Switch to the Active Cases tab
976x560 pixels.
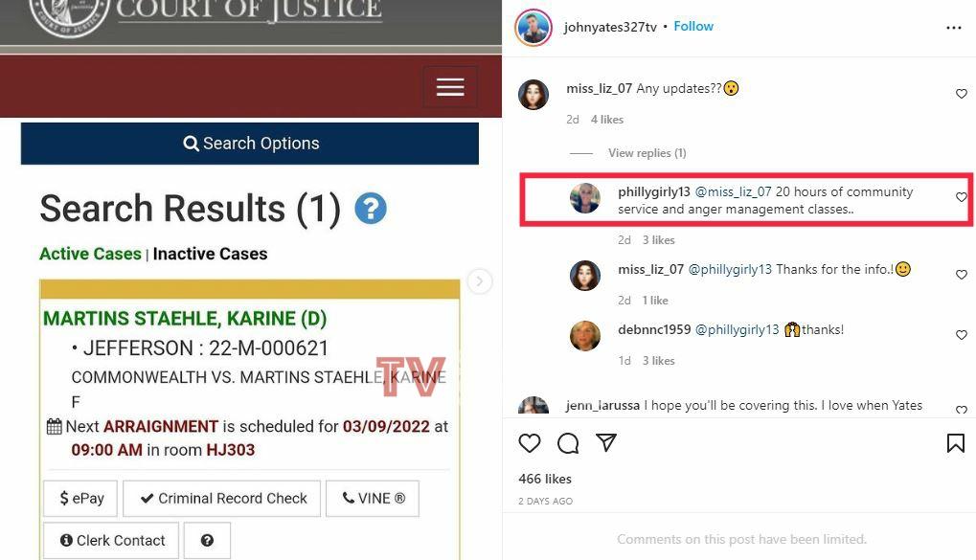pos(90,254)
